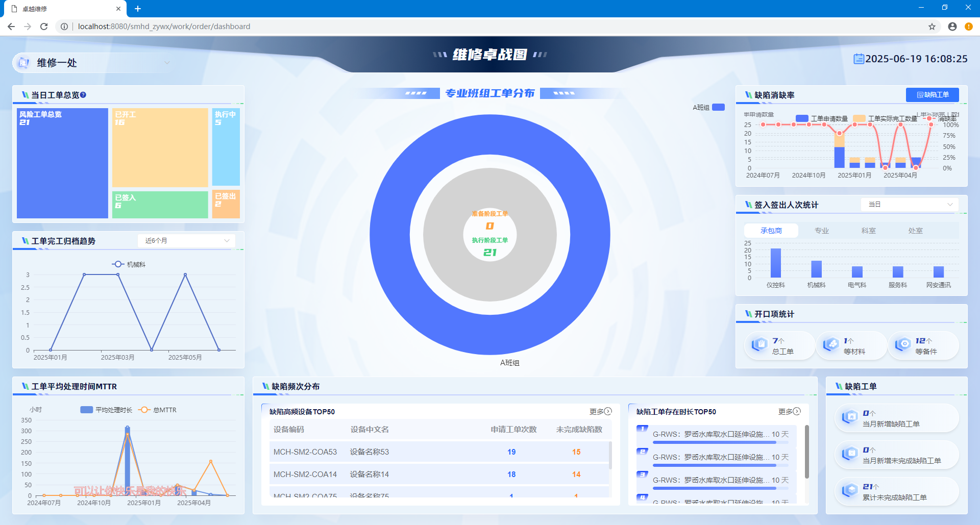Click the 累计未完成缺陷工单 icon
980x525 pixels.
click(x=849, y=491)
